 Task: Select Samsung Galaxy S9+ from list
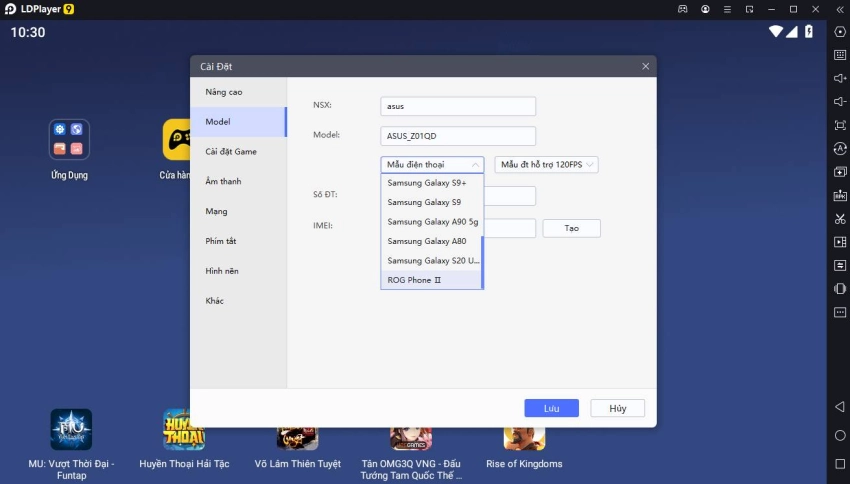(431, 183)
